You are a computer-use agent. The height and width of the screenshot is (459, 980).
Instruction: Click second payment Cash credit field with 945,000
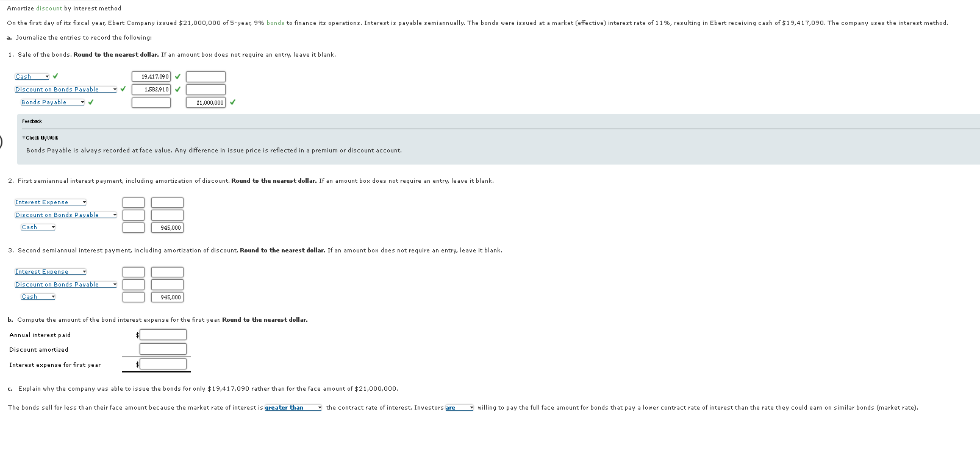(x=167, y=297)
